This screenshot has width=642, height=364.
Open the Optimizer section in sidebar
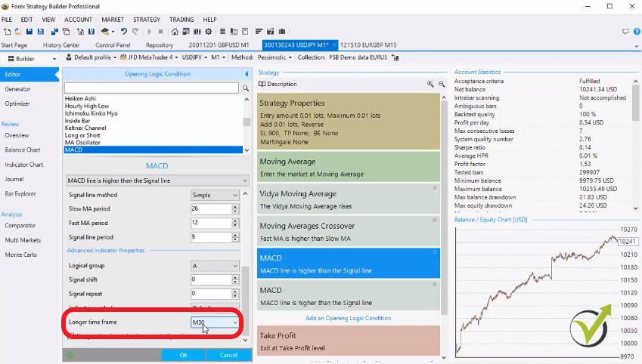pos(17,104)
